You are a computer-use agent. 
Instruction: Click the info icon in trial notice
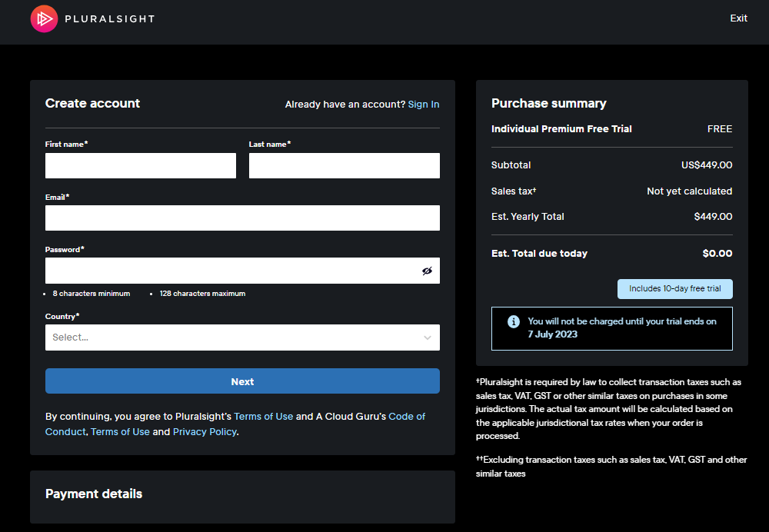(x=513, y=321)
